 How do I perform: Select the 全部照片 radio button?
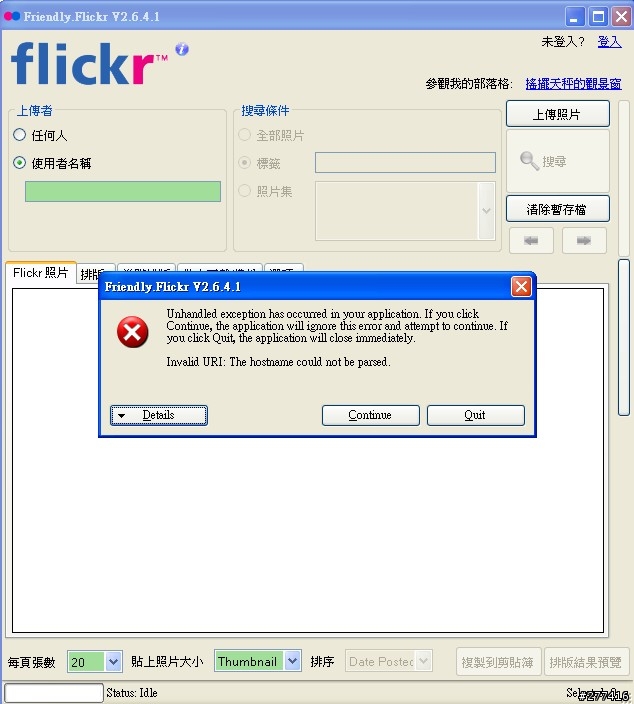click(244, 135)
